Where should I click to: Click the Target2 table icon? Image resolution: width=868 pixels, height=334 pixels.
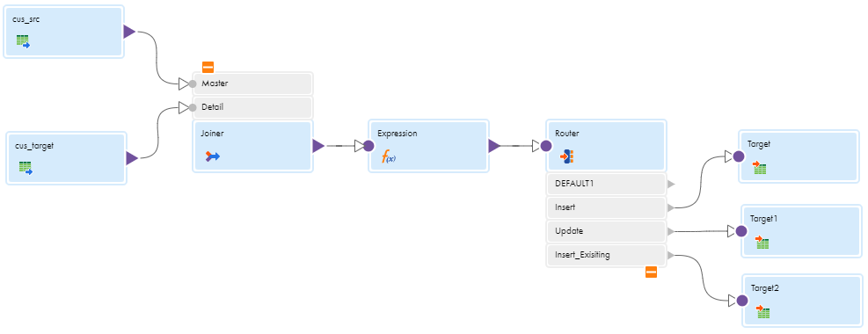(x=763, y=312)
